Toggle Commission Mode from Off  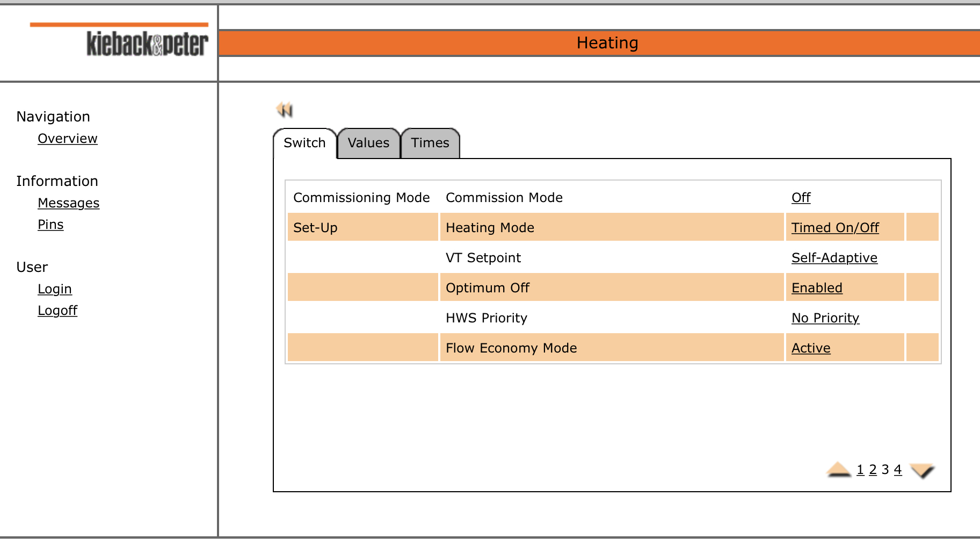click(801, 197)
